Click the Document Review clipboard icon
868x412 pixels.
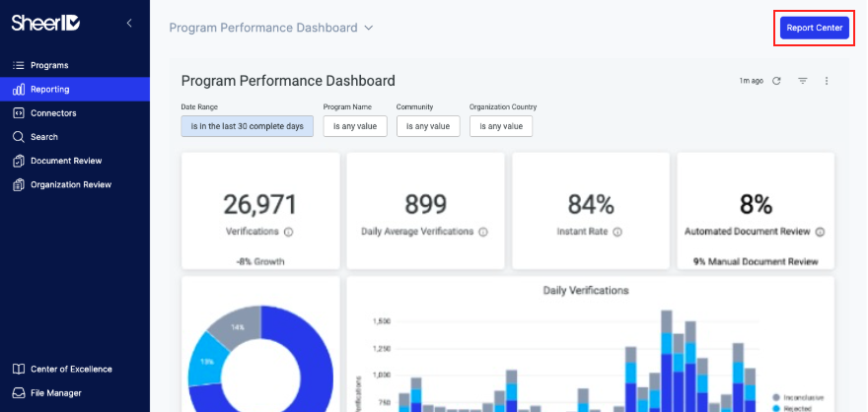coord(19,161)
